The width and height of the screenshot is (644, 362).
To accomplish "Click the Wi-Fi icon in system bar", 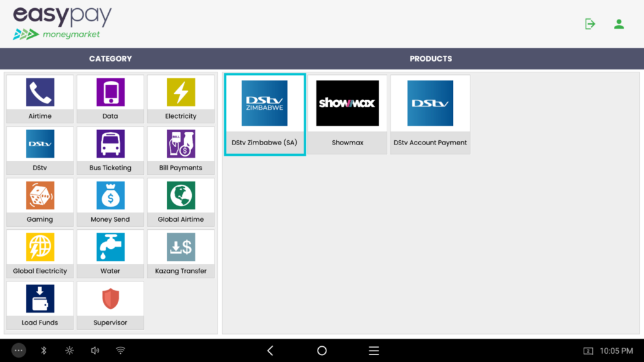I will (x=120, y=351).
